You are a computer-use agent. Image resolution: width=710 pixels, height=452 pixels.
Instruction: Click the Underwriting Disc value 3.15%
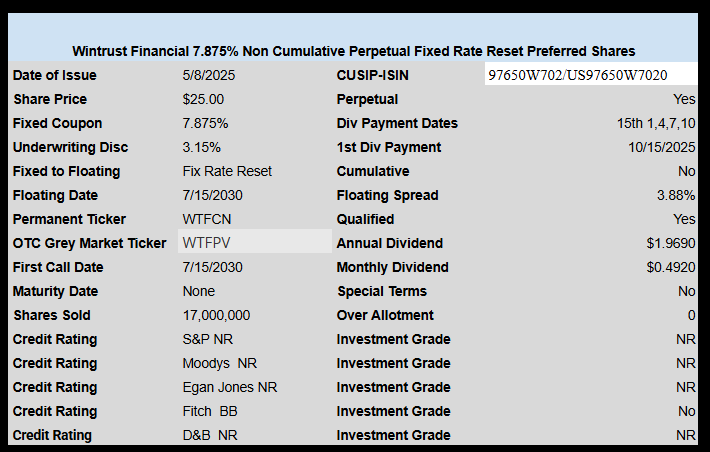tap(202, 147)
